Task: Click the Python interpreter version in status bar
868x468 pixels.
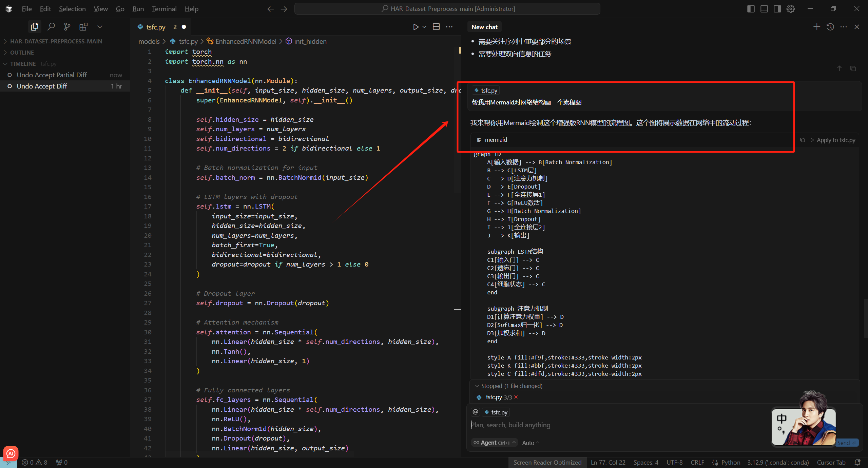Action: click(x=778, y=462)
